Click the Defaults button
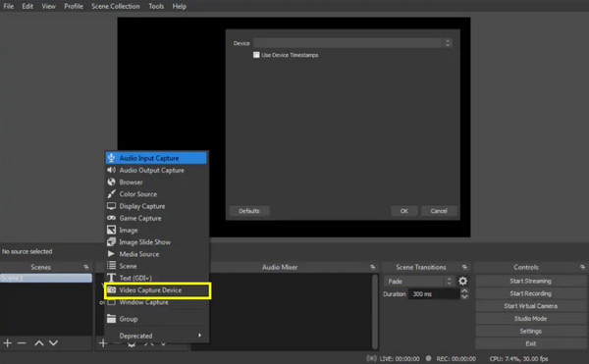The image size is (589, 364). pyautogui.click(x=249, y=211)
